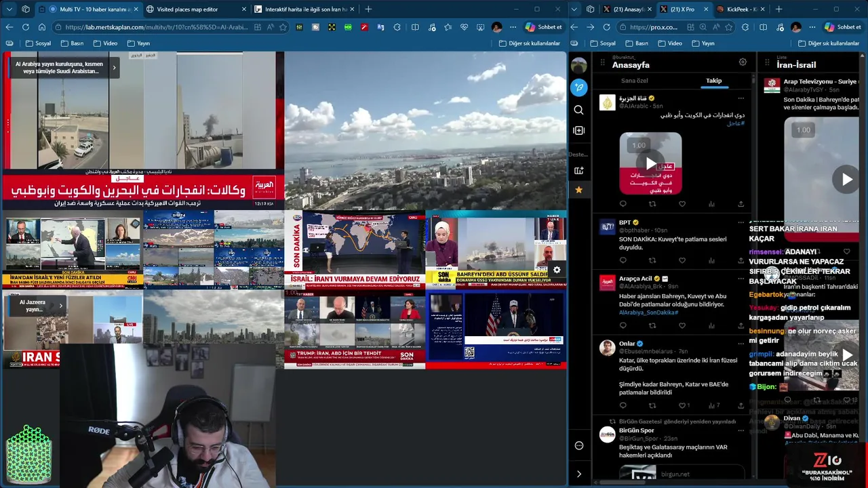Select the CNN Türk stream tile
This screenshot has width=868, height=488.
coord(73,249)
